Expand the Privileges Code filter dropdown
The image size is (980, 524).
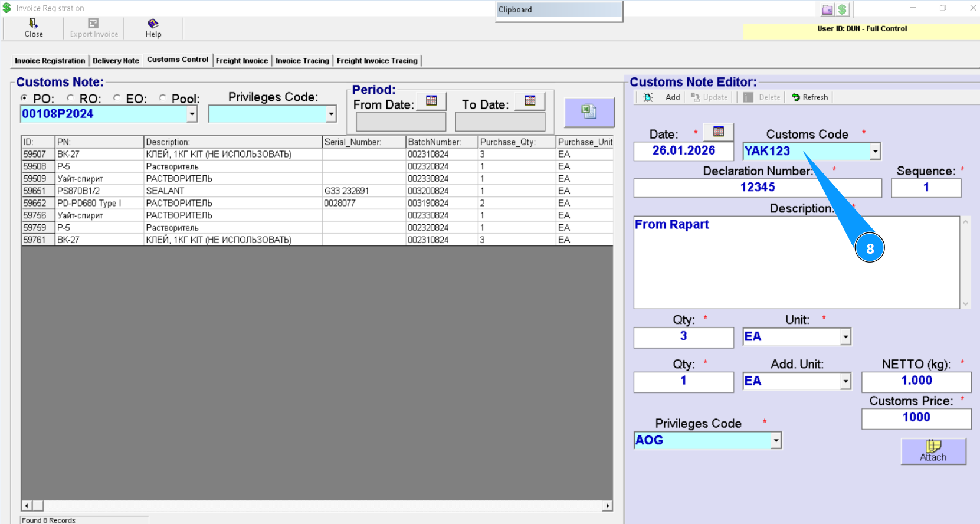pos(331,114)
